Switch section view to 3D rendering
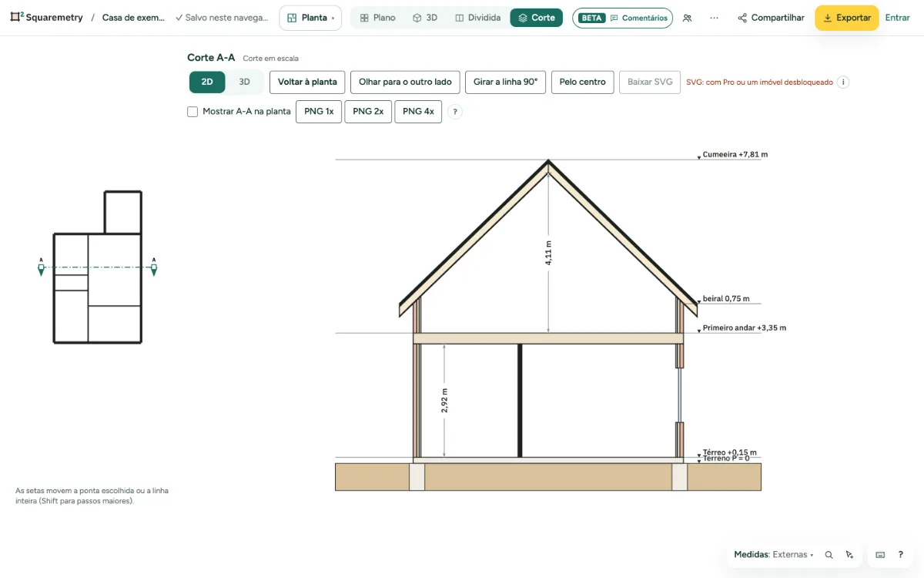The height and width of the screenshot is (578, 924). 244,82
